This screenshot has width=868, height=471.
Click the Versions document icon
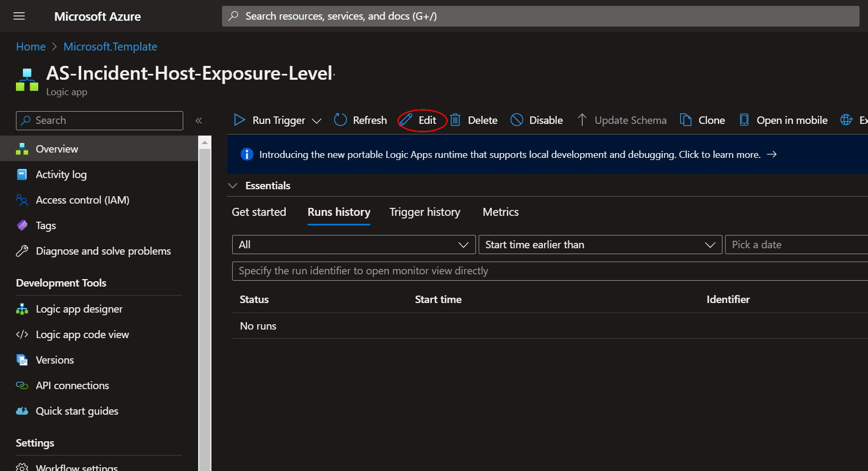point(22,360)
